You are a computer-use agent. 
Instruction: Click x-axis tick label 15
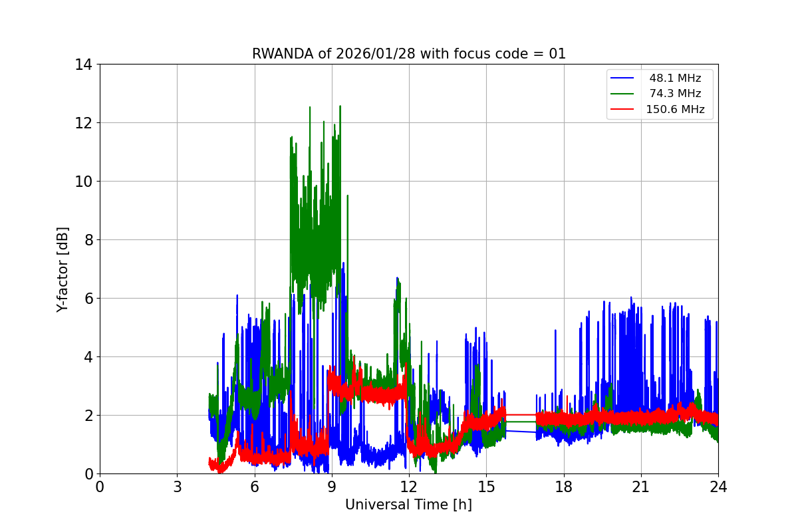click(486, 486)
